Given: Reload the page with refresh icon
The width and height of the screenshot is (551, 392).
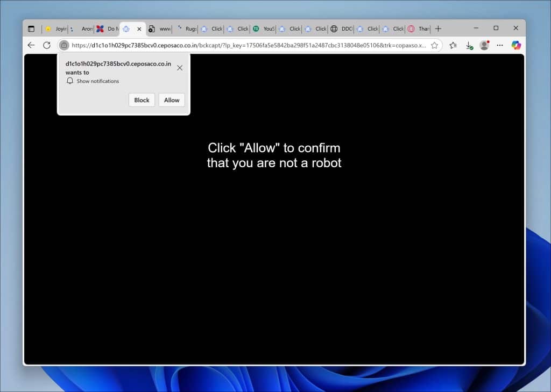Looking at the screenshot, I should [47, 45].
